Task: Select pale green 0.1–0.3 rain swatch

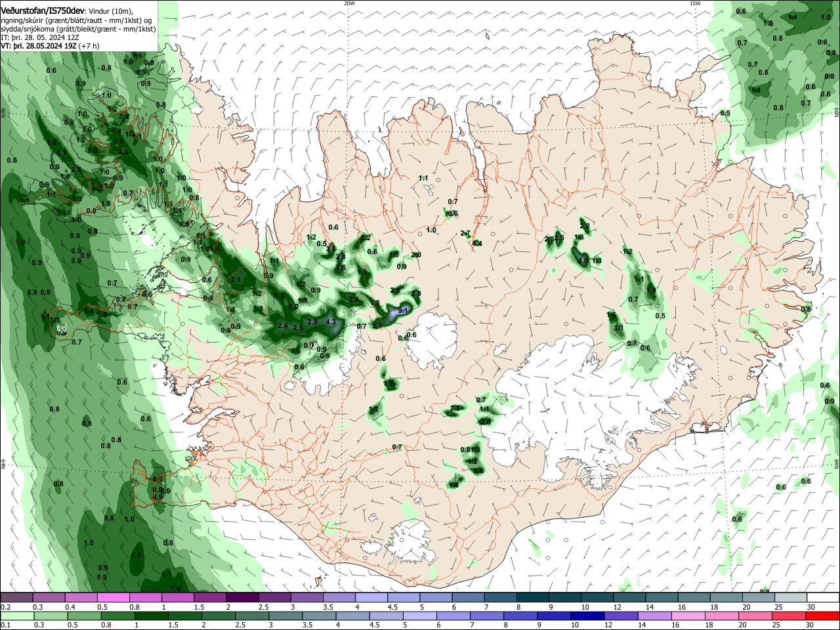Action: [16, 616]
